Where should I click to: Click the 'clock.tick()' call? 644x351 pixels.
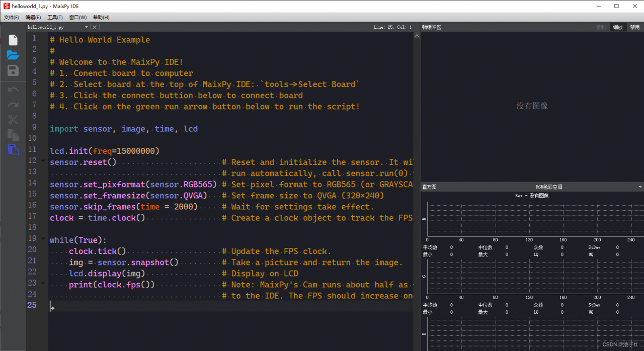[x=98, y=251]
